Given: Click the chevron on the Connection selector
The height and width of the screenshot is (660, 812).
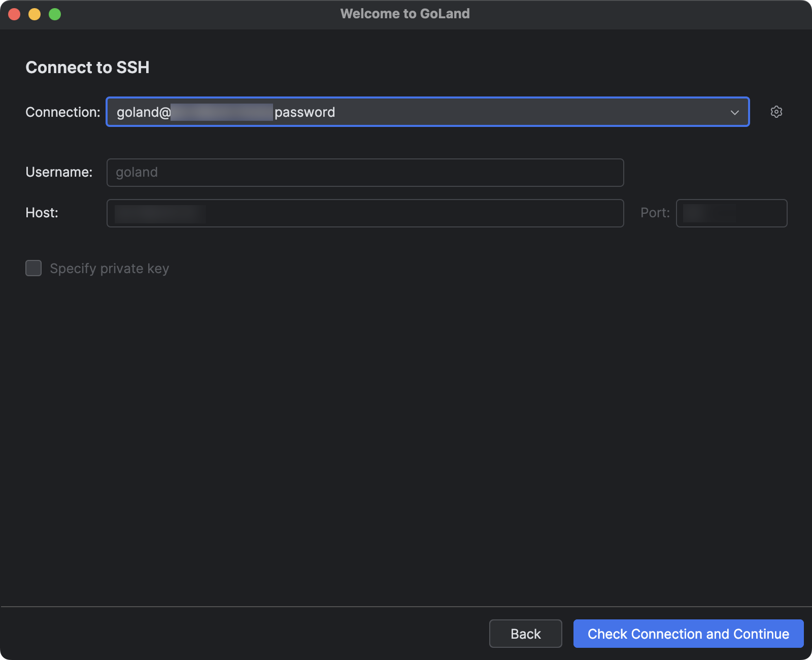Looking at the screenshot, I should (x=734, y=112).
